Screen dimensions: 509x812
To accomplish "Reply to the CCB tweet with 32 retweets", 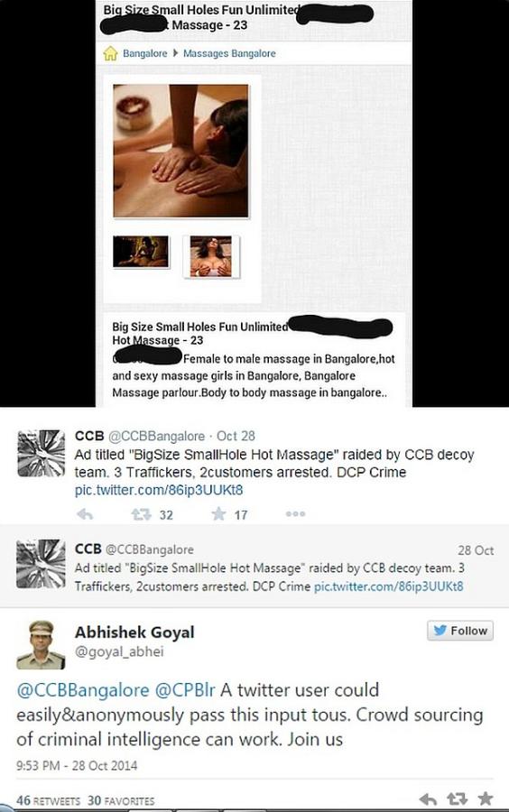I will click(x=85, y=514).
